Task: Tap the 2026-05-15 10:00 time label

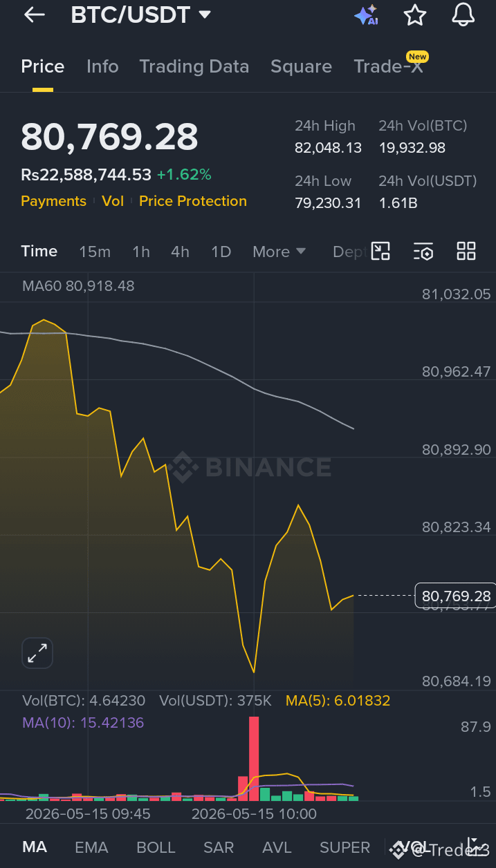Action: (x=254, y=814)
